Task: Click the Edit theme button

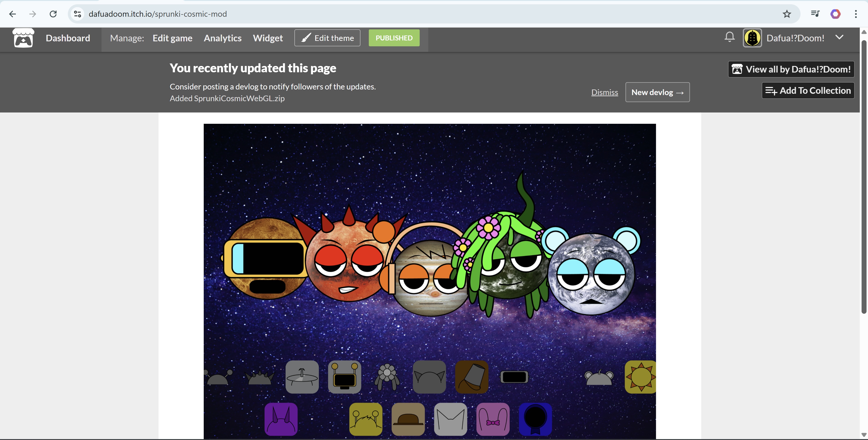Action: [327, 38]
